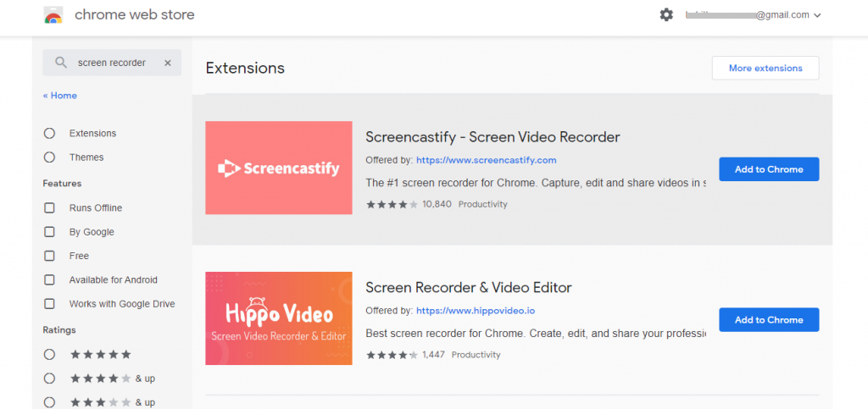The width and height of the screenshot is (868, 409).
Task: Enable the Runs Offline checkbox
Action: [49, 207]
